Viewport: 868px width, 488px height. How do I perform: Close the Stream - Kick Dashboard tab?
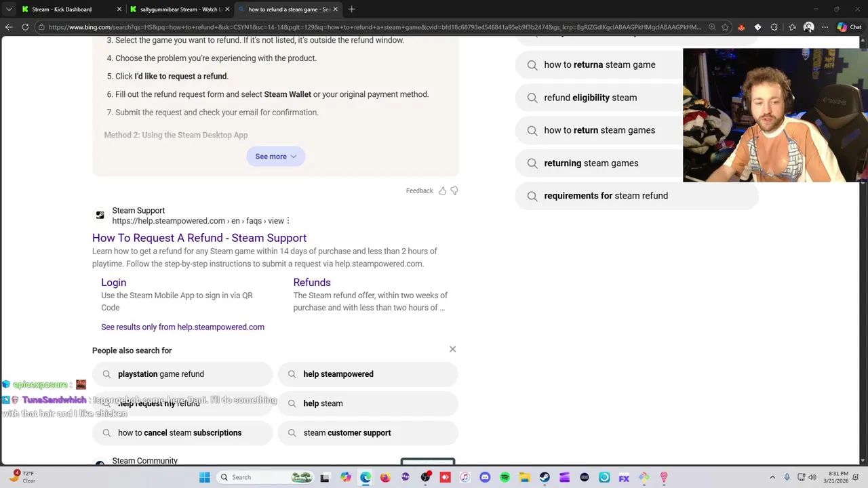tap(119, 9)
